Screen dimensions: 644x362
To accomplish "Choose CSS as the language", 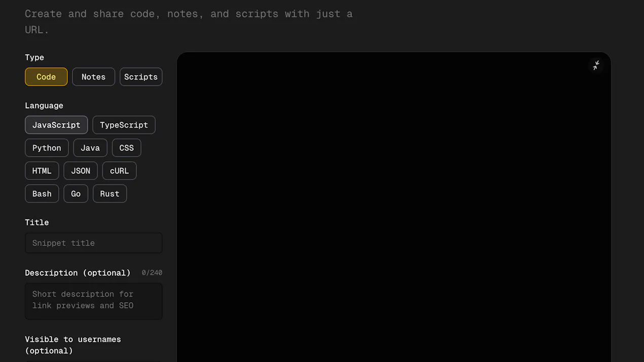I will coord(127,148).
